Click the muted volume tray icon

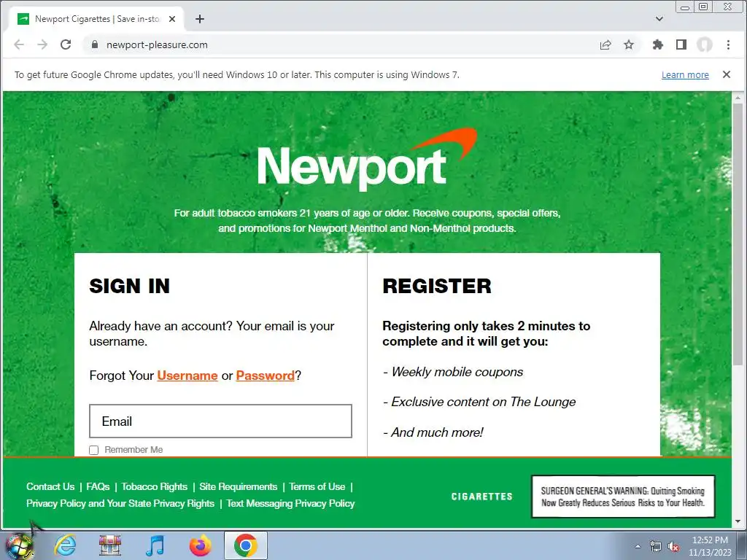[x=673, y=546]
